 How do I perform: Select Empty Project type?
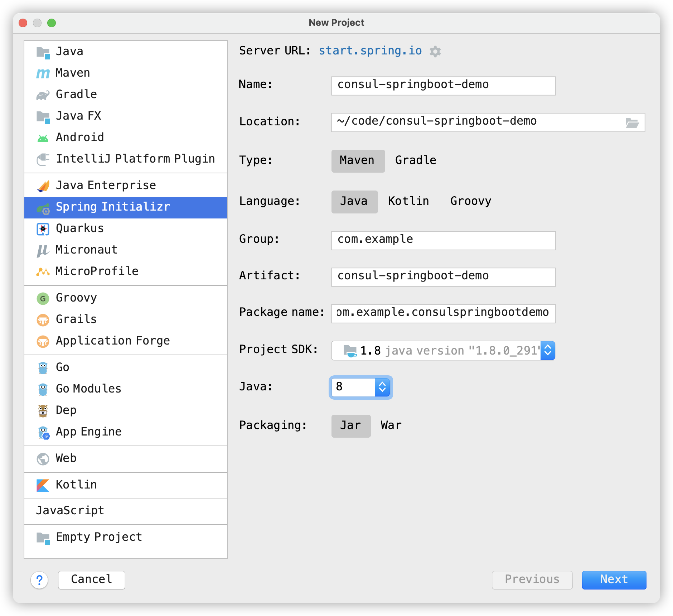click(x=125, y=537)
